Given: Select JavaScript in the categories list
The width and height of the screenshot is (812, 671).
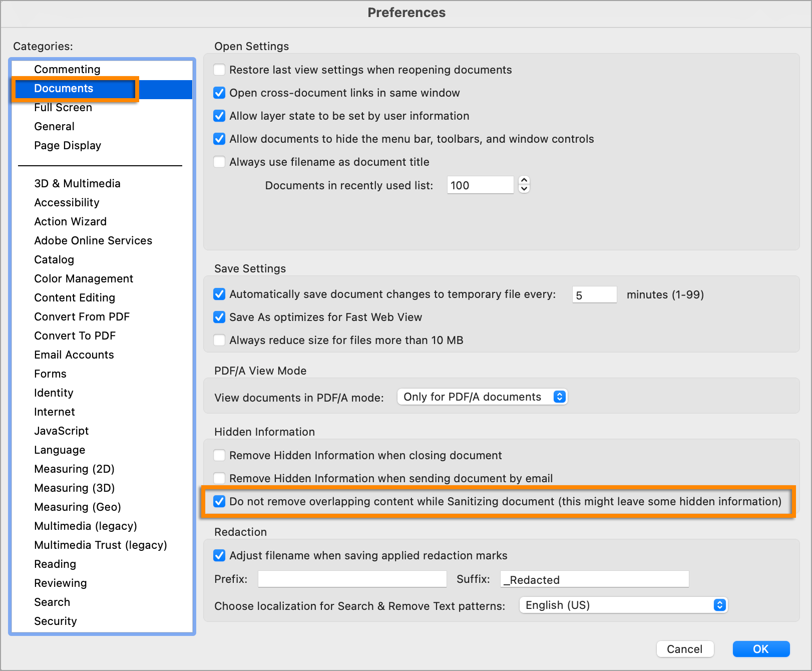Looking at the screenshot, I should click(61, 431).
